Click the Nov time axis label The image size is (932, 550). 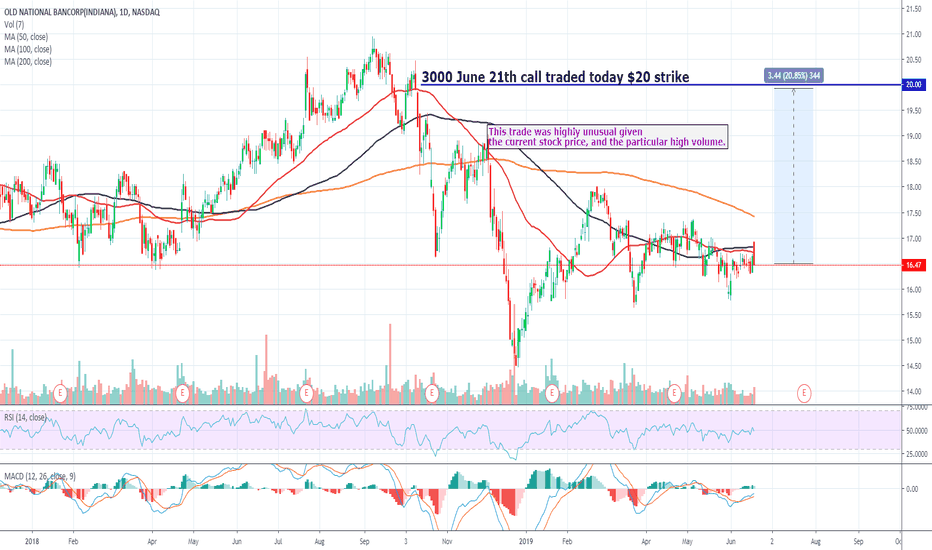point(447,542)
